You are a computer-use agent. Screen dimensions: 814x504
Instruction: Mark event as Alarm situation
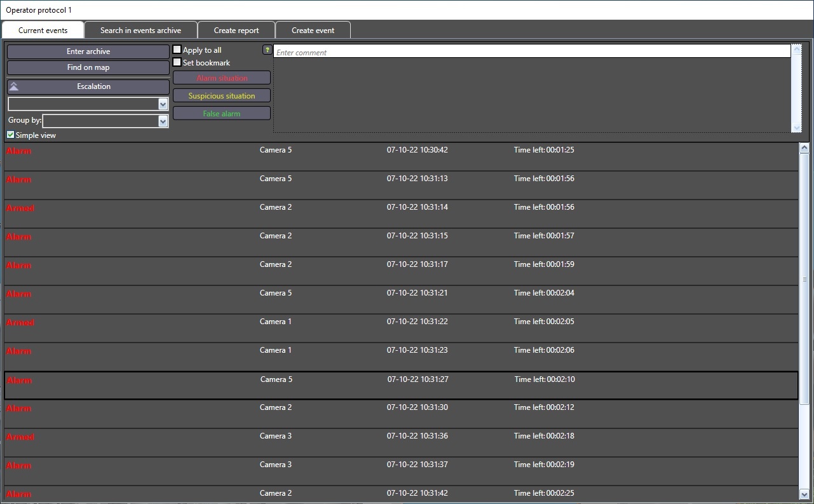222,78
